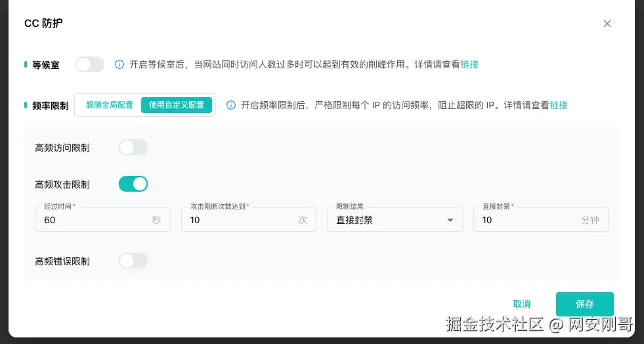Click the 次 unit suffix
This screenshot has width=644, height=344.
tap(303, 220)
